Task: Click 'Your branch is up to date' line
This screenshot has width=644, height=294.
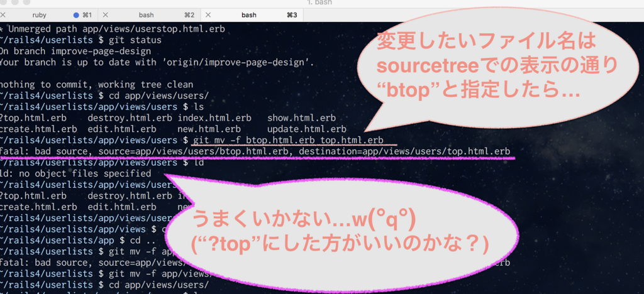Action: pyautogui.click(x=157, y=63)
